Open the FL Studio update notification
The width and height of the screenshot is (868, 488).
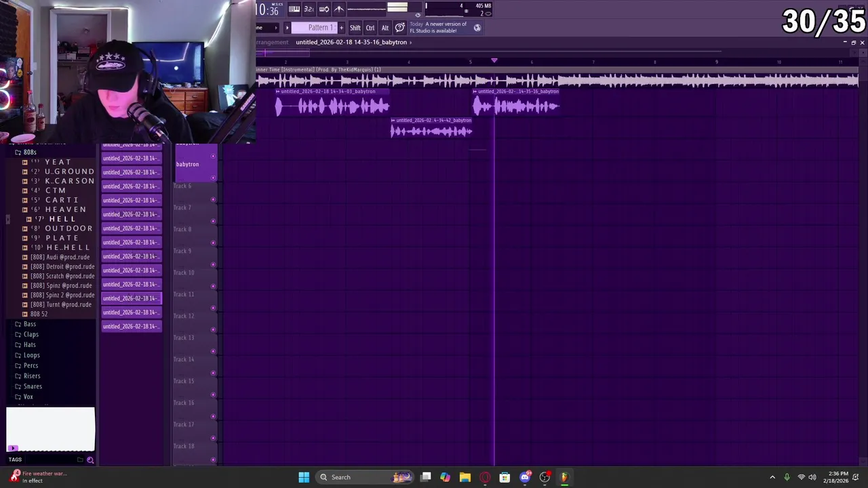pyautogui.click(x=446, y=27)
